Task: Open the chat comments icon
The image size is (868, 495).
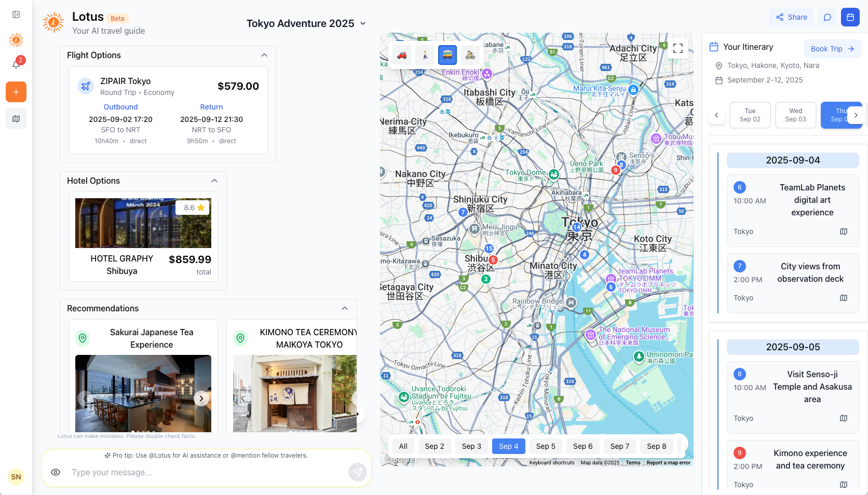Action: (x=828, y=17)
